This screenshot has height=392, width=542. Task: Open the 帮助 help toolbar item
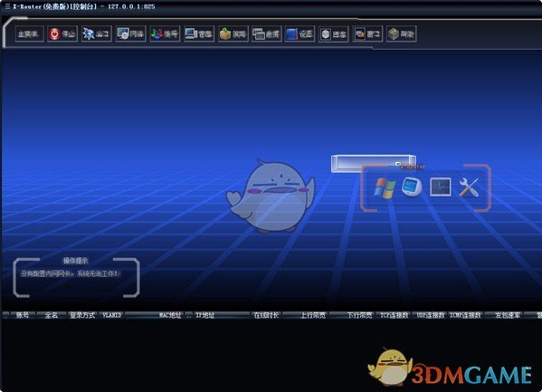click(402, 33)
